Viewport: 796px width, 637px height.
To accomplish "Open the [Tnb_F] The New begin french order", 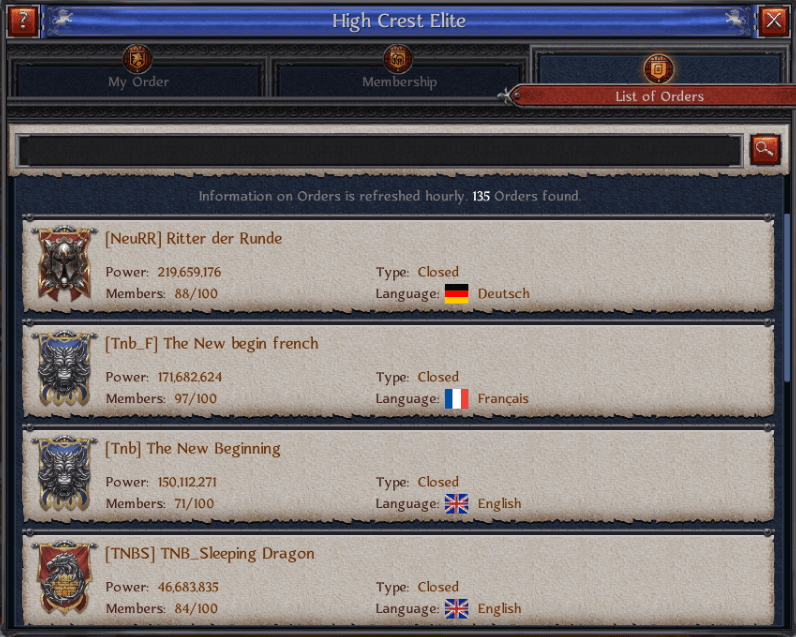I will [399, 370].
